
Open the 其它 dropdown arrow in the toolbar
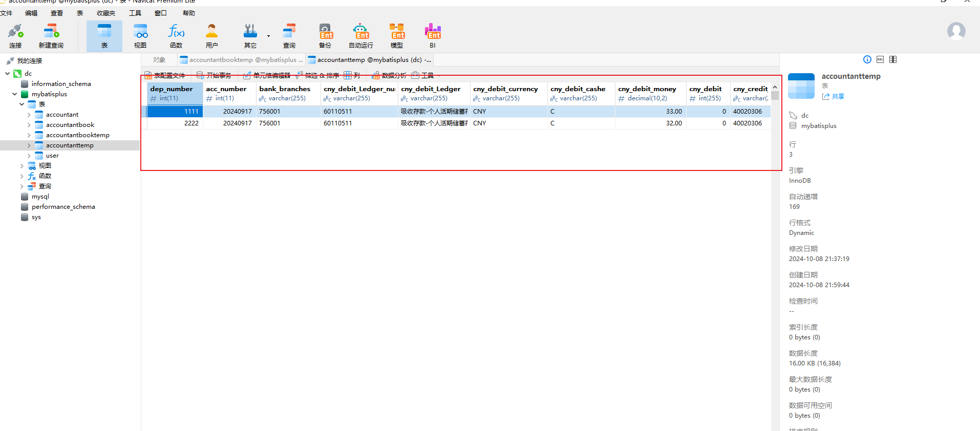268,36
